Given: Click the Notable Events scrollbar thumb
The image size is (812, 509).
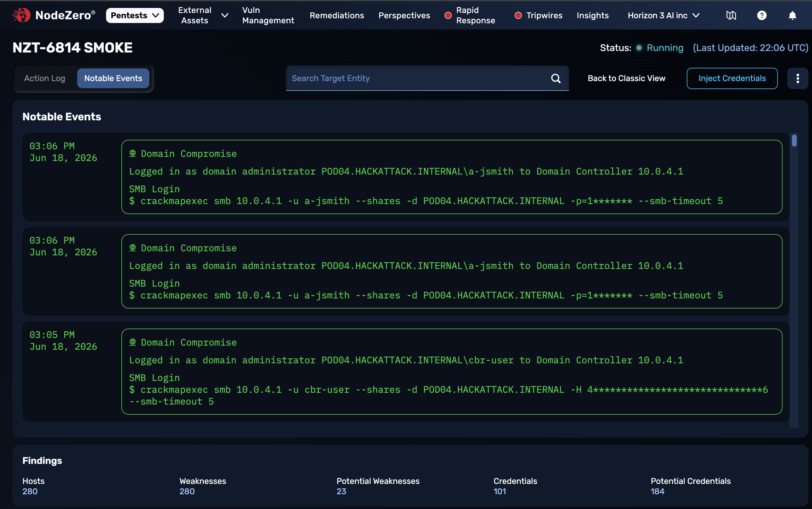Looking at the screenshot, I should [x=794, y=140].
